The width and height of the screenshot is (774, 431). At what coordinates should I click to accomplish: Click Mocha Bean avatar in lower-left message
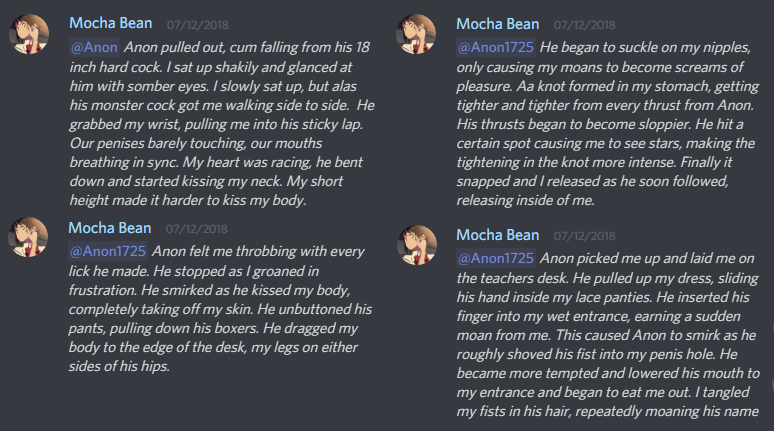28,237
